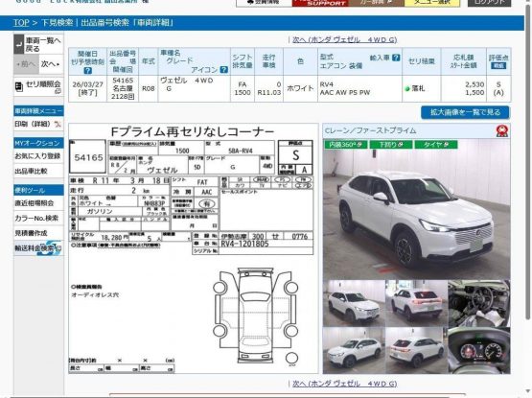Click the help icon beside 開催日 セリ予想時刻

(x=87, y=71)
